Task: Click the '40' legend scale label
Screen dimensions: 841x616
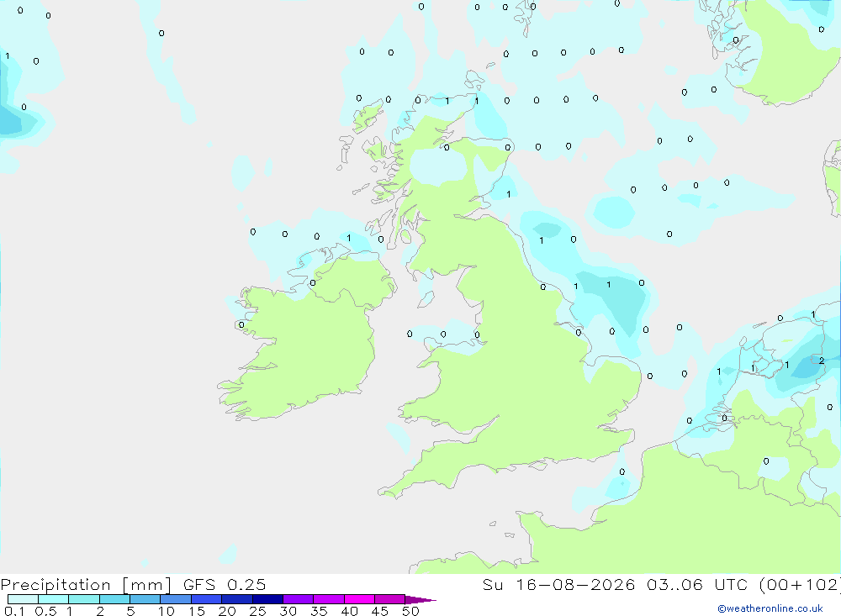Action: 350,611
